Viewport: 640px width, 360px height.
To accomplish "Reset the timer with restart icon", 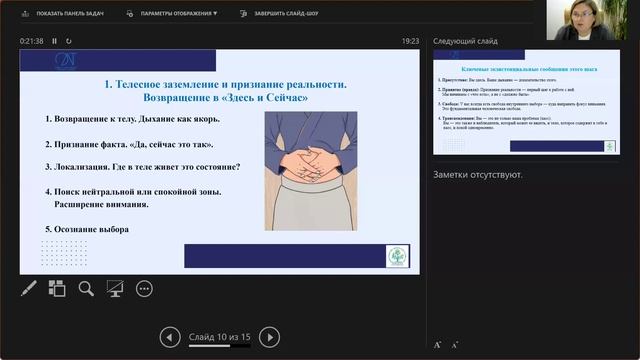I will click(69, 41).
